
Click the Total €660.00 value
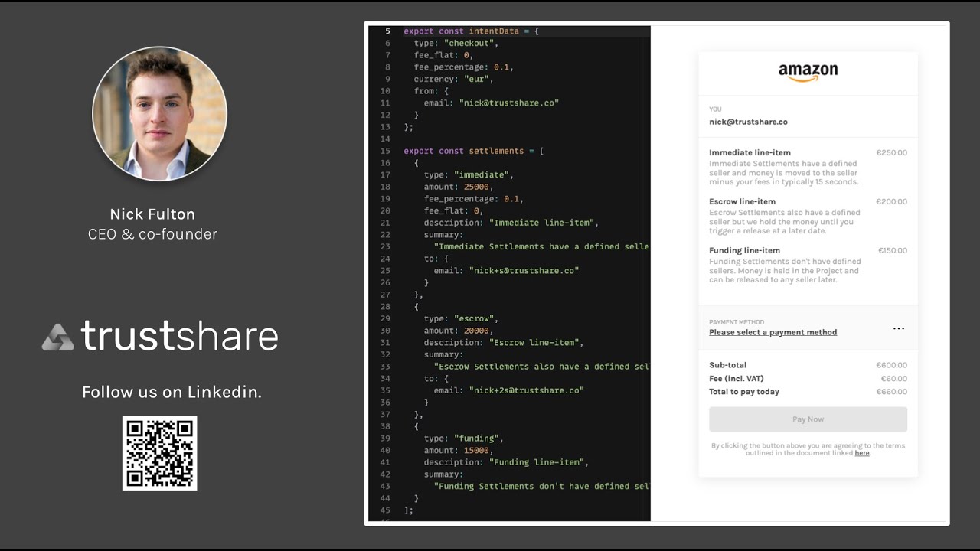[x=892, y=392]
